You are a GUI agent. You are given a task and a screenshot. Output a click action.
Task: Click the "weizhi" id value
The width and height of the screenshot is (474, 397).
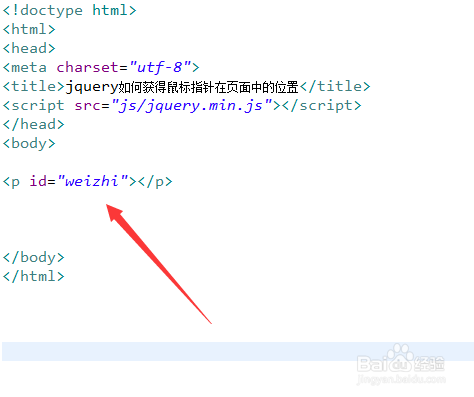point(92,181)
